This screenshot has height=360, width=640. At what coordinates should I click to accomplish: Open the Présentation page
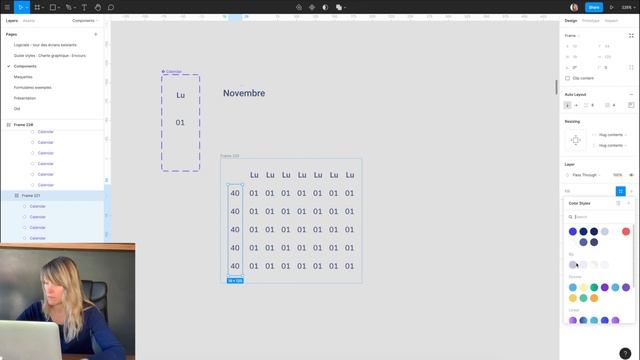coord(24,98)
